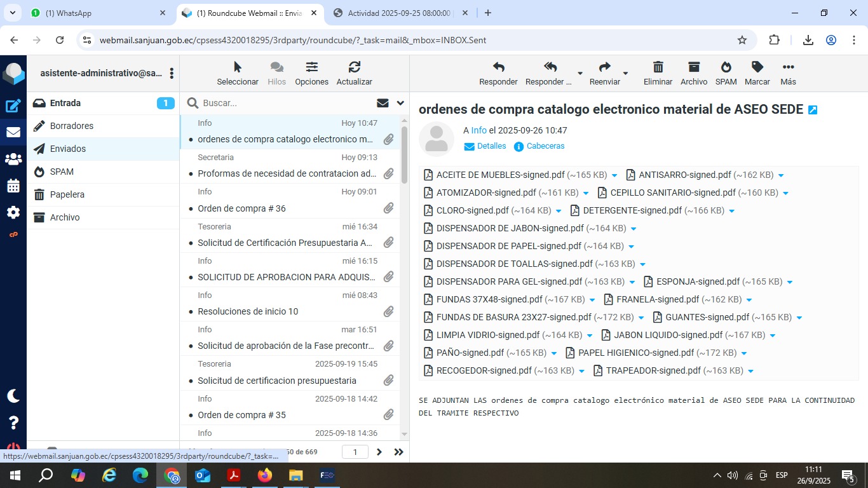Click the Buscar search field

pyautogui.click(x=286, y=103)
